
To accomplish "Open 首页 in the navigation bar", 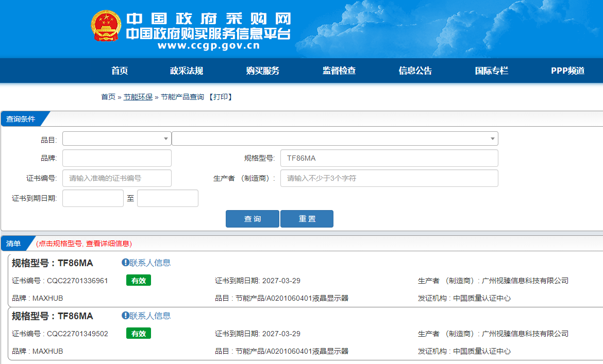I will pos(120,71).
